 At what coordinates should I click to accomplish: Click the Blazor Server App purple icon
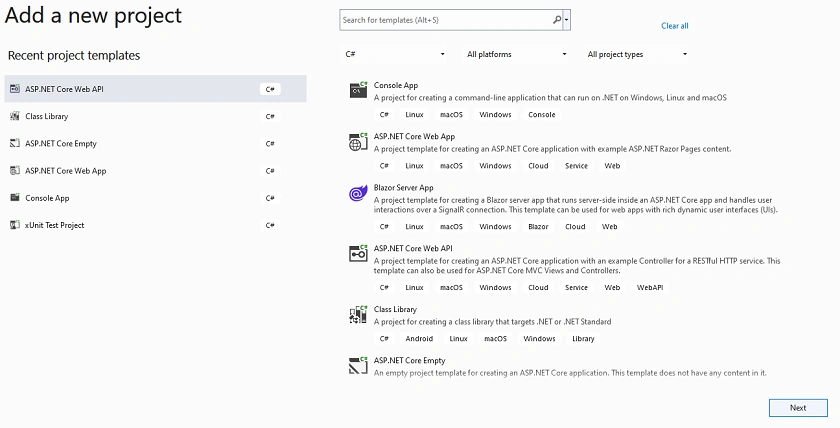coord(358,193)
